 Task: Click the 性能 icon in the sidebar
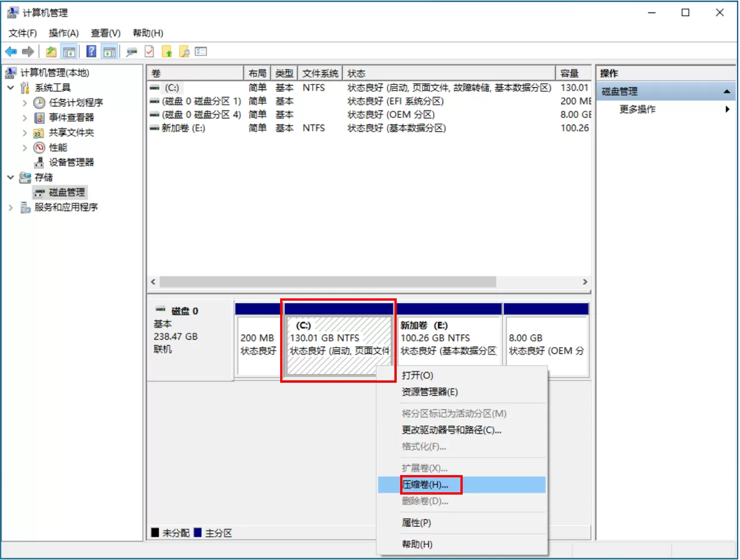click(x=38, y=147)
